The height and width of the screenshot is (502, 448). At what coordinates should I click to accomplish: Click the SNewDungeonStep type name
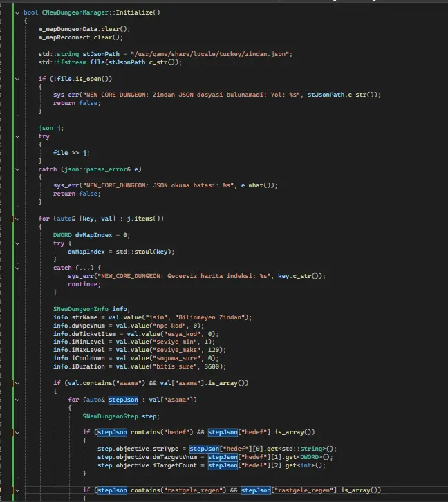pos(110,416)
